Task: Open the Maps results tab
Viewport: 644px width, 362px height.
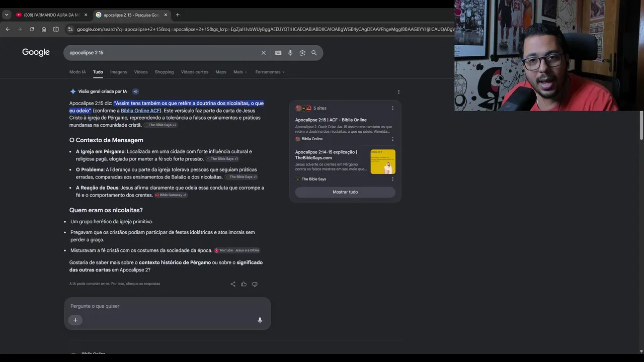Action: pos(221,72)
